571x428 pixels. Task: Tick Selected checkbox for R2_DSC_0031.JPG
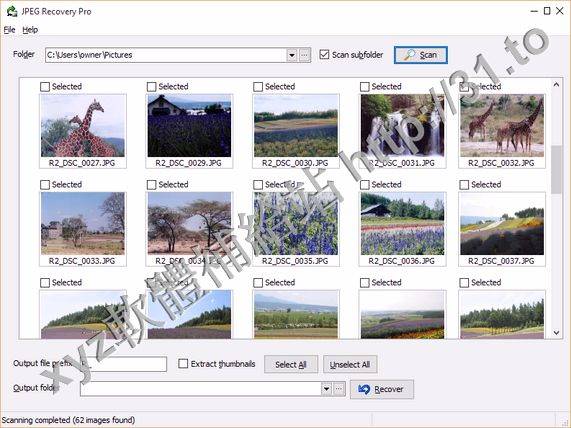pos(365,87)
